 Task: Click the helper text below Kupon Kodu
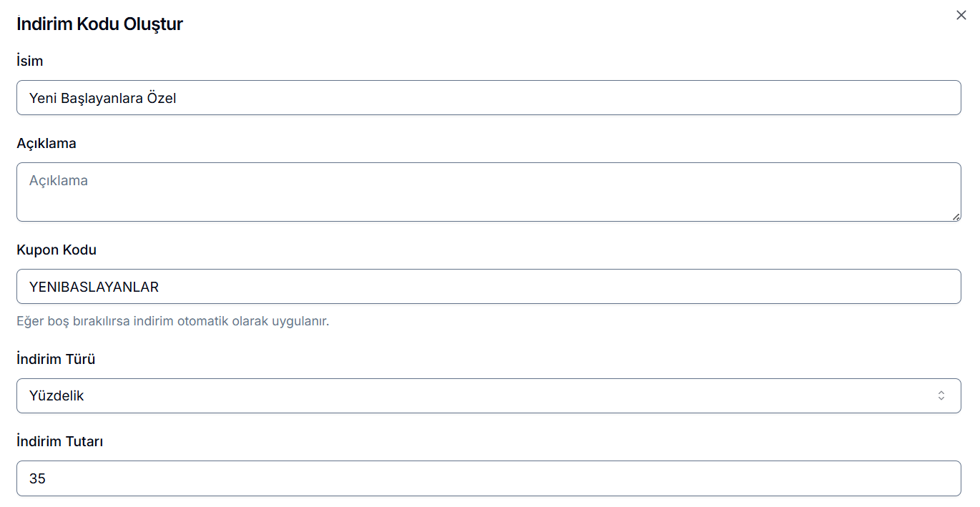(x=172, y=321)
